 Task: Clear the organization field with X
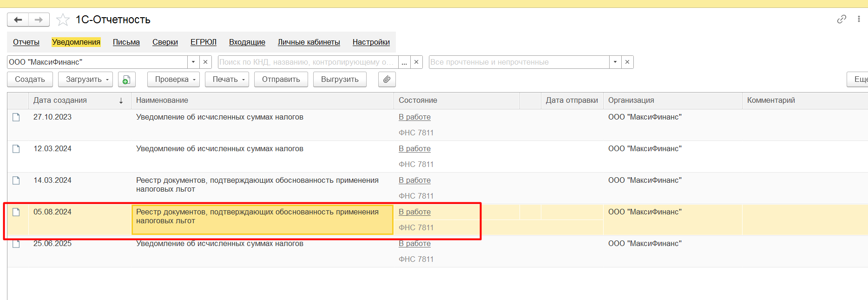tap(205, 62)
